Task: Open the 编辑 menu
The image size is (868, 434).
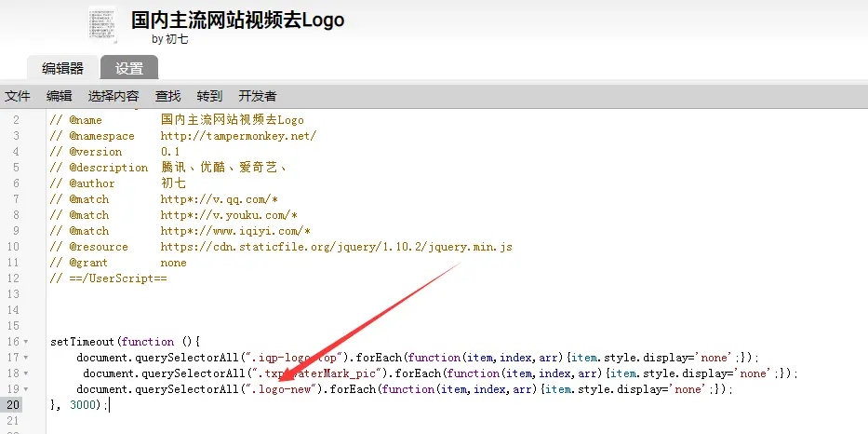Action: coord(60,96)
